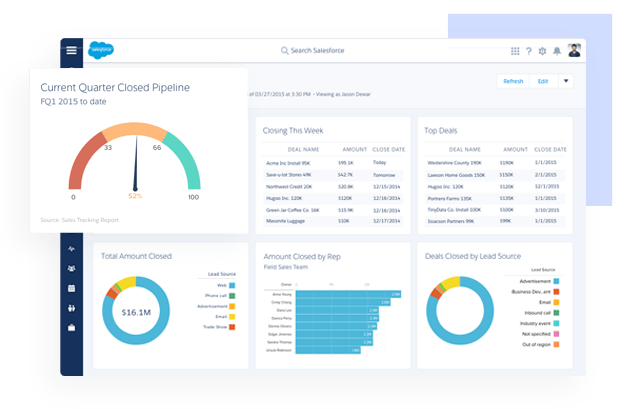This screenshot has height=409, width=630.
Task: Click the Cindy Cheng bar in rep chart
Action: point(343,302)
